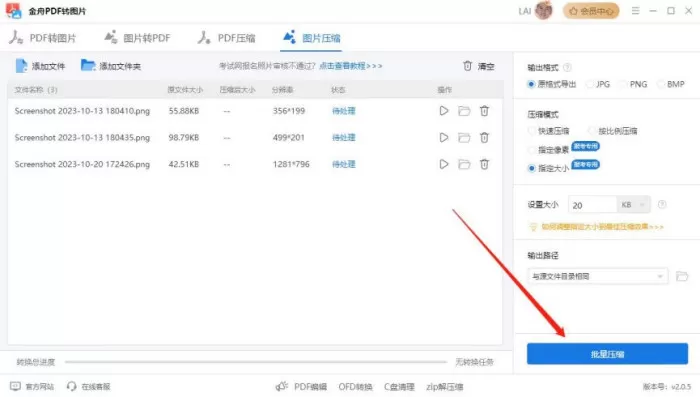
Task: Open C盘清理 tool link
Action: 399,387
